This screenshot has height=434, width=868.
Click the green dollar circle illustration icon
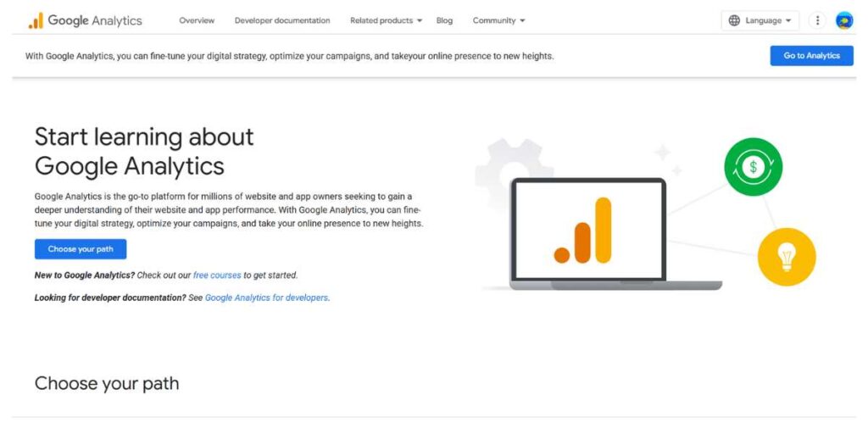pyautogui.click(x=753, y=167)
